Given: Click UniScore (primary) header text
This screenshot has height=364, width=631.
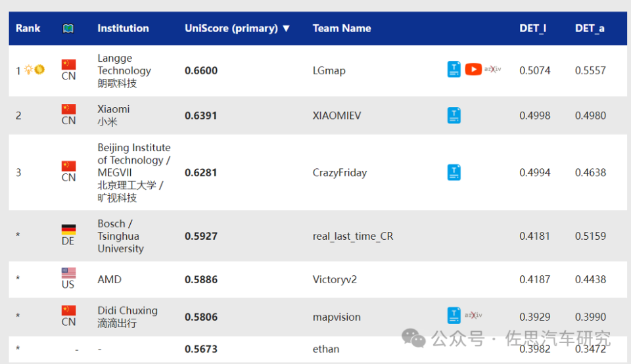Looking at the screenshot, I should pyautogui.click(x=231, y=28).
